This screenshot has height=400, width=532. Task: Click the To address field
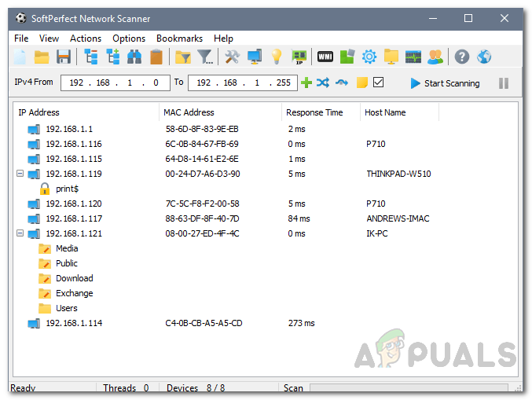pos(243,83)
